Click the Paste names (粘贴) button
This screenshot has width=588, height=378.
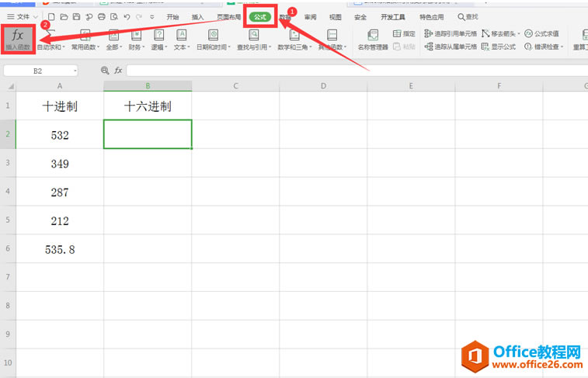coord(404,47)
